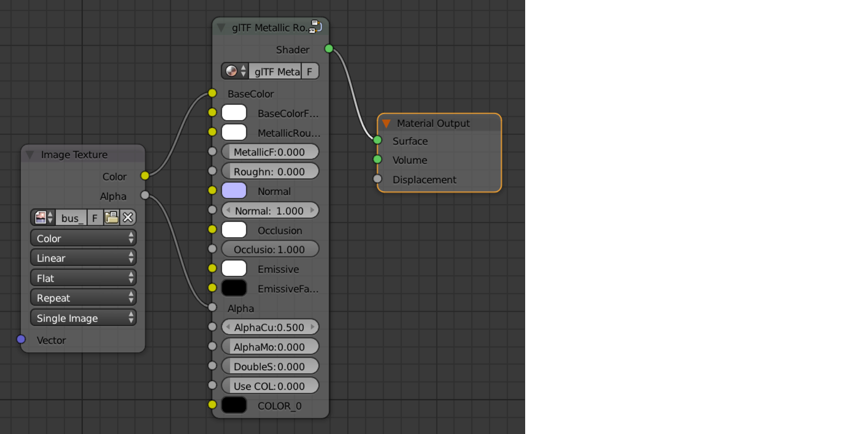Open image file with folder icon
This screenshot has height=434, width=868.
pyautogui.click(x=111, y=217)
